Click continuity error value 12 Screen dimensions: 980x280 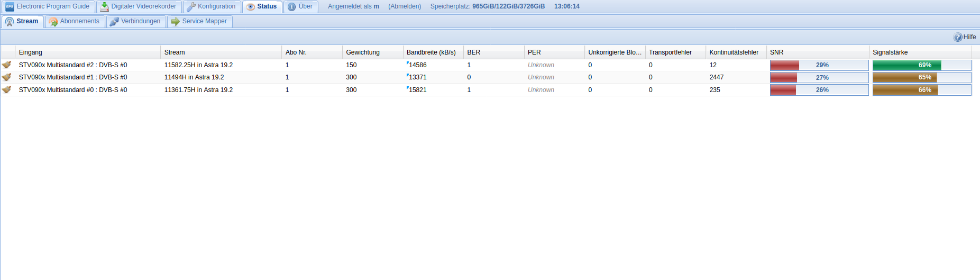[x=713, y=65]
